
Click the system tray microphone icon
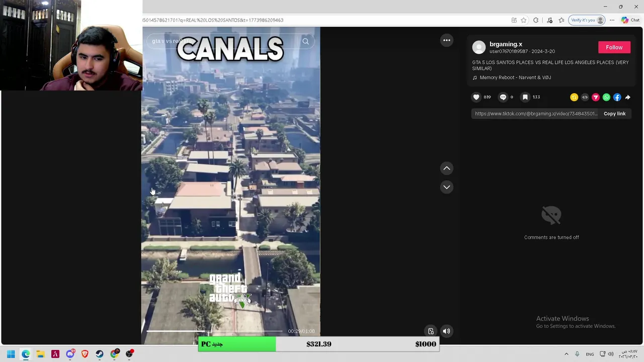point(577,354)
